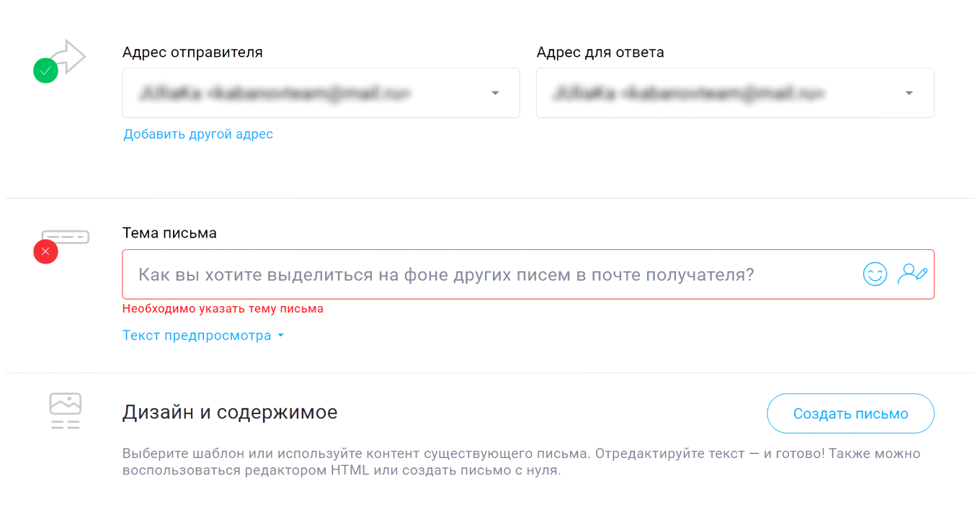Expand the Адрес для ответа dropdown arrow
This screenshot has width=980, height=522.
coord(909,93)
